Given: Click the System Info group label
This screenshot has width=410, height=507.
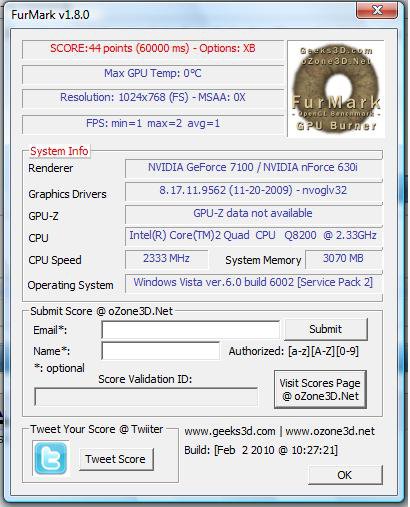Looking at the screenshot, I should pyautogui.click(x=59, y=151).
